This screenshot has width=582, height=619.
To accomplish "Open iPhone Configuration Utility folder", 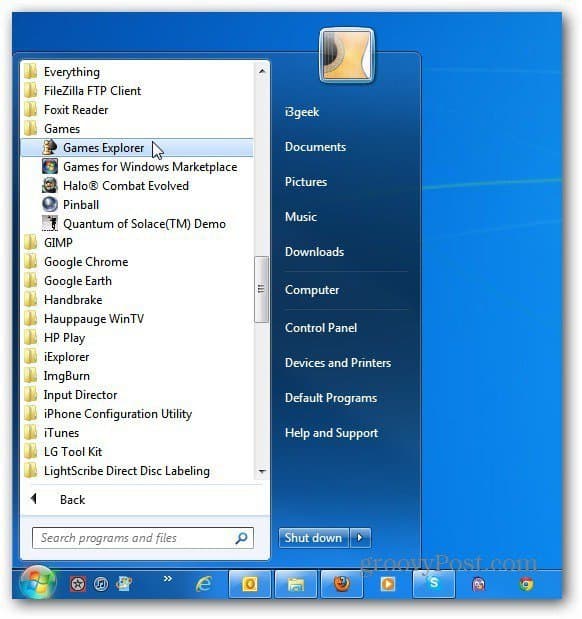I will [107, 414].
